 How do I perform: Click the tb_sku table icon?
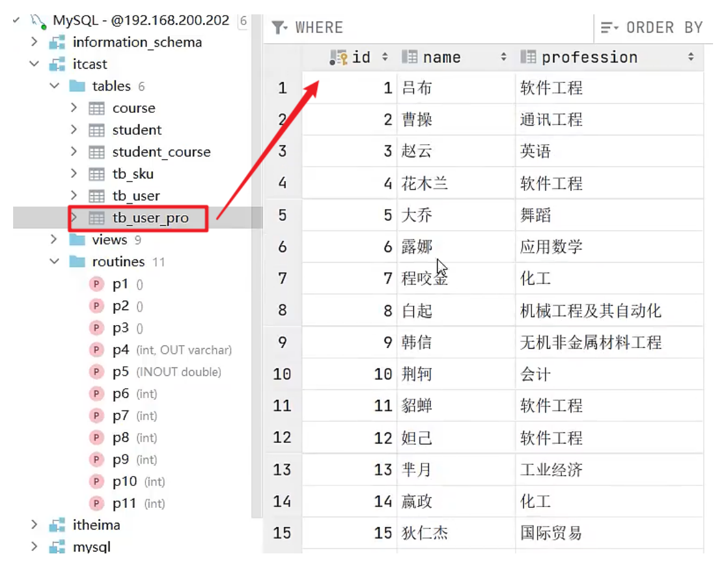(x=97, y=174)
